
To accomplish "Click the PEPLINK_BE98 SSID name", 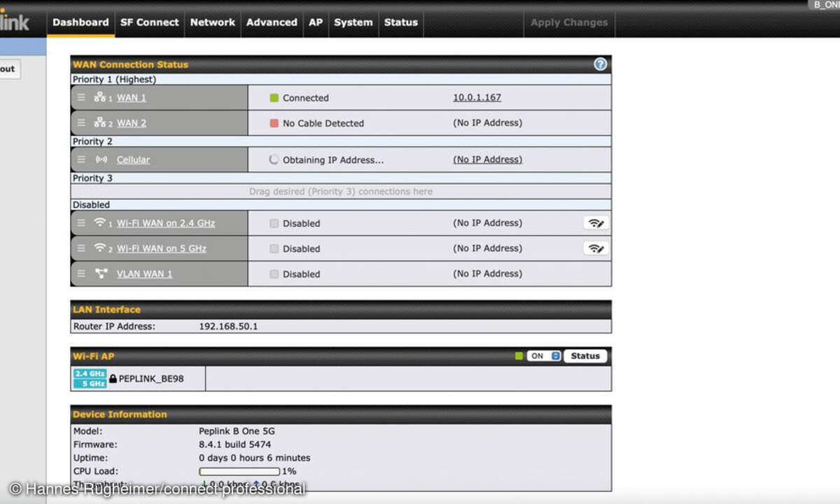I will tap(151, 379).
